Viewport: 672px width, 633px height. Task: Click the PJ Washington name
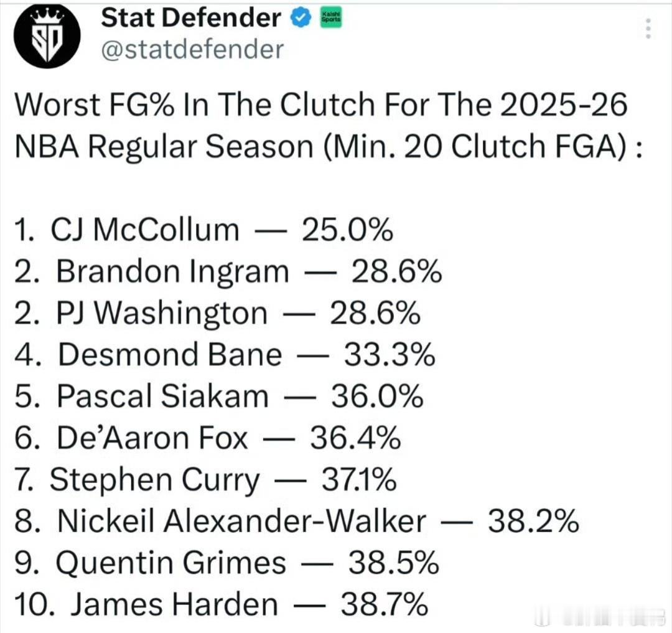coord(162,314)
